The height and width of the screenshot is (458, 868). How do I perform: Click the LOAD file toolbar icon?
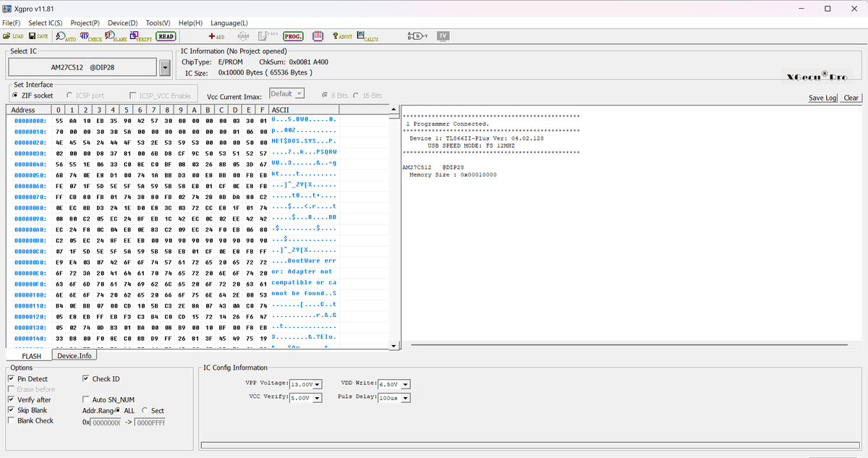point(13,36)
